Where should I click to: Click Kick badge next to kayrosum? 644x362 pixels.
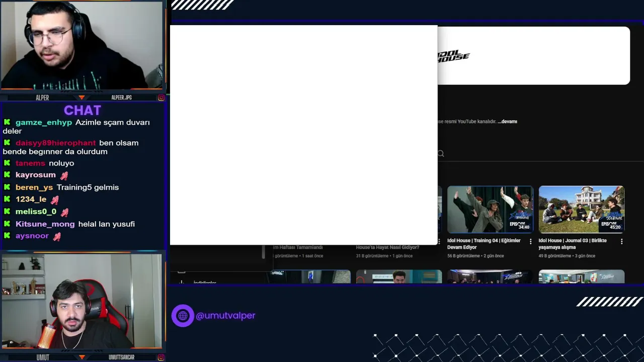point(7,175)
